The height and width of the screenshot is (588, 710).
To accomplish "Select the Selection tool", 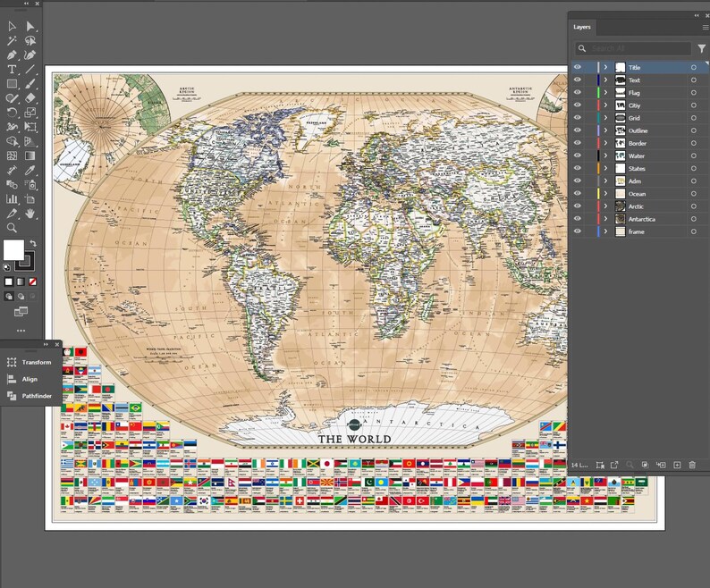I will 12,27.
